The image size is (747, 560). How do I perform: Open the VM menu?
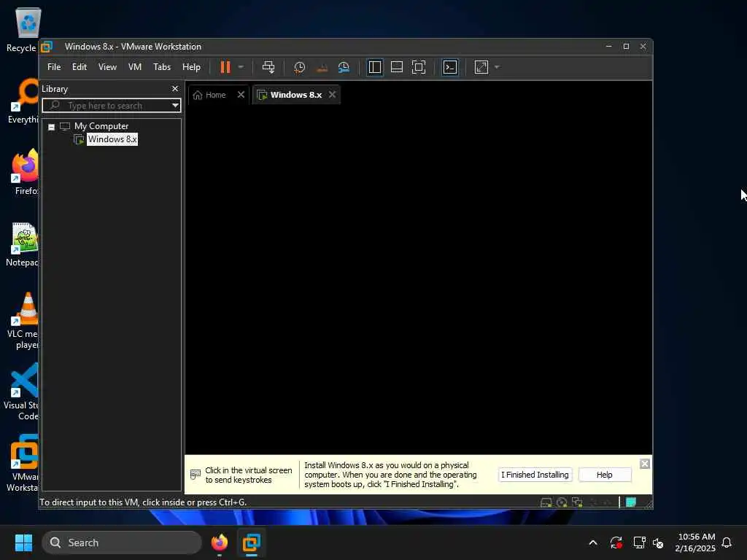click(135, 67)
